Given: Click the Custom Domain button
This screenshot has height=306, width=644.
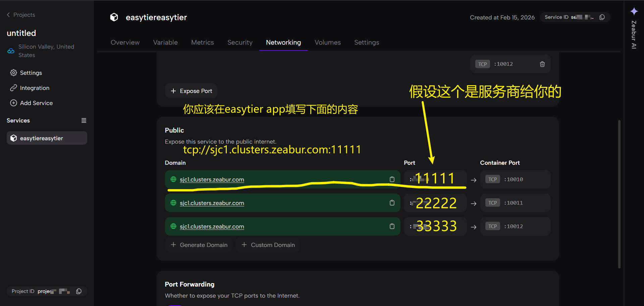Looking at the screenshot, I should [x=268, y=245].
